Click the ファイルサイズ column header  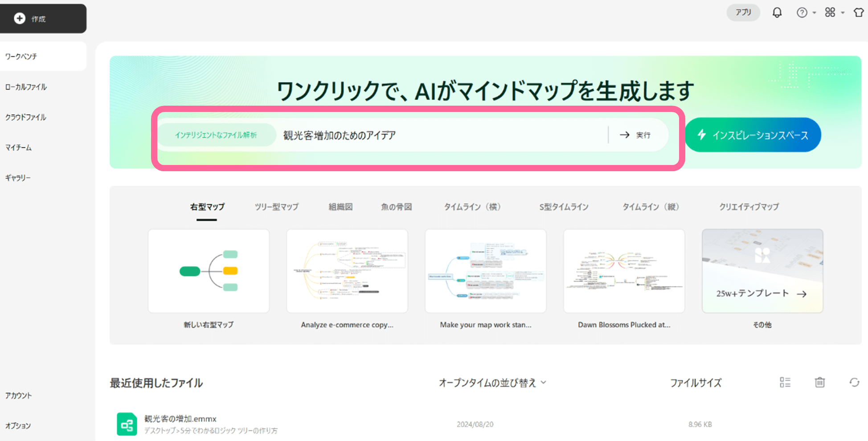point(696,383)
